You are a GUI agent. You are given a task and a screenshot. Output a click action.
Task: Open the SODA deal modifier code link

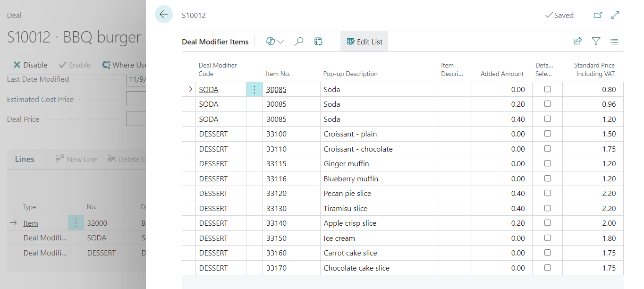(209, 89)
